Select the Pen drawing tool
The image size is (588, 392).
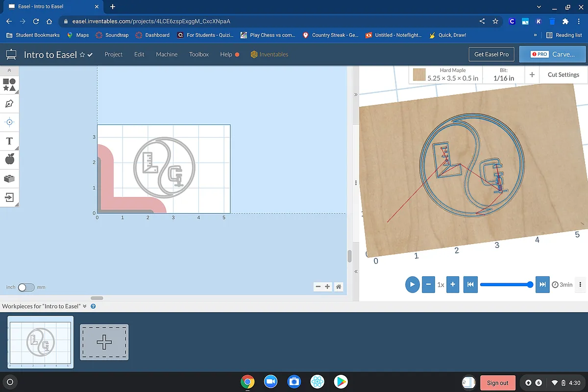pyautogui.click(x=9, y=104)
